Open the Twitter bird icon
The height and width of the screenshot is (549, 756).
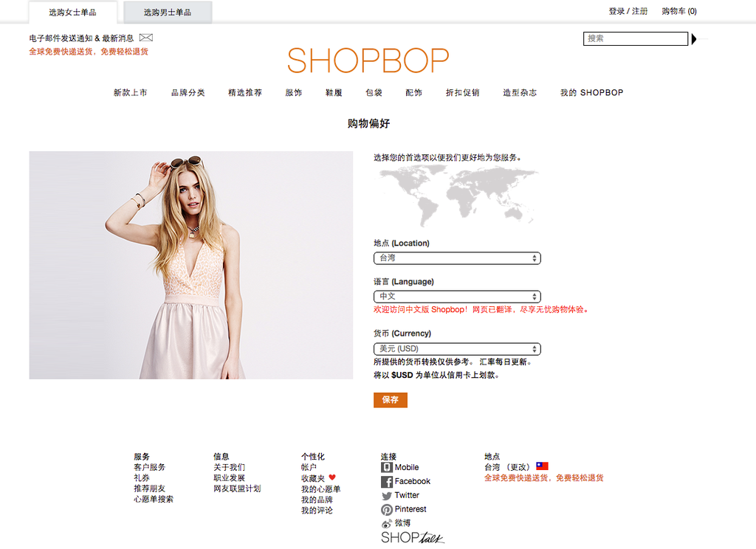[386, 495]
